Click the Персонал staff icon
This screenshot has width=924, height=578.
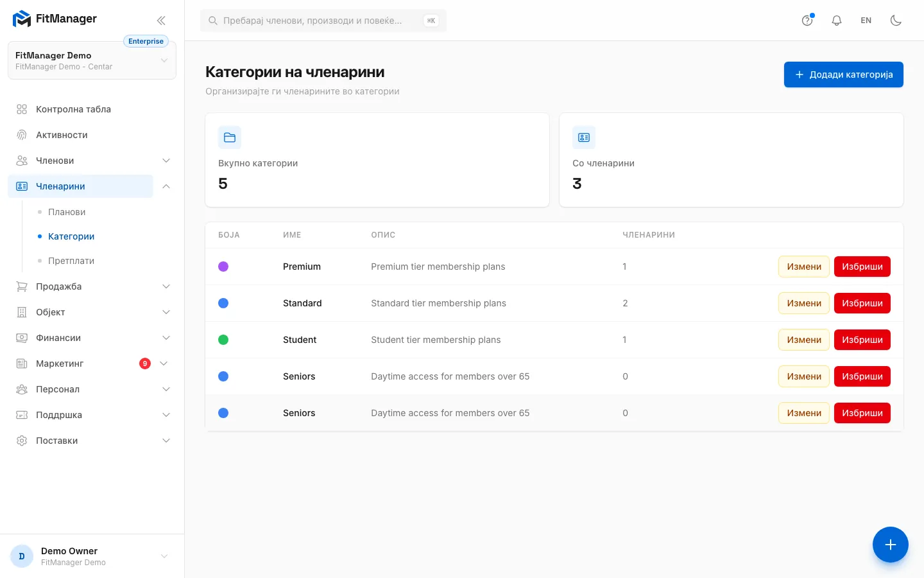click(22, 389)
